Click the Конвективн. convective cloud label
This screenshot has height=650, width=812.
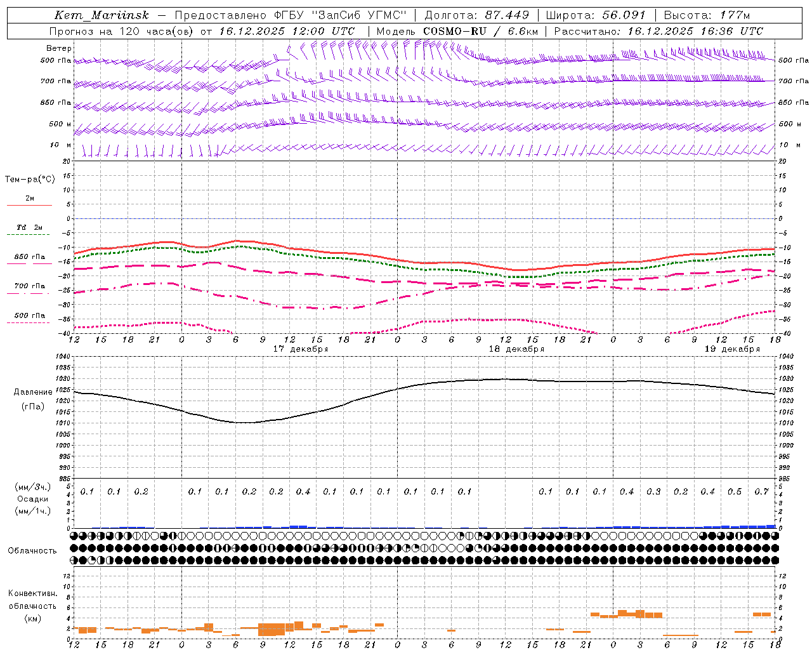coord(32,594)
